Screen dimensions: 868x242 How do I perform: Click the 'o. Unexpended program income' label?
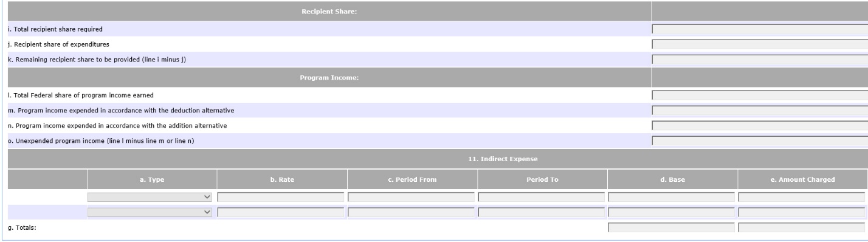[x=101, y=140]
